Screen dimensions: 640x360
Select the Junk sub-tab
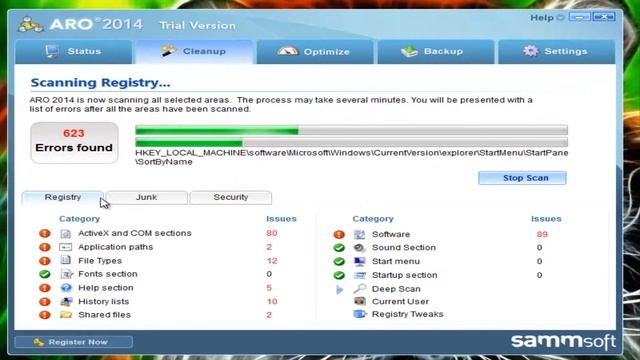tap(147, 197)
